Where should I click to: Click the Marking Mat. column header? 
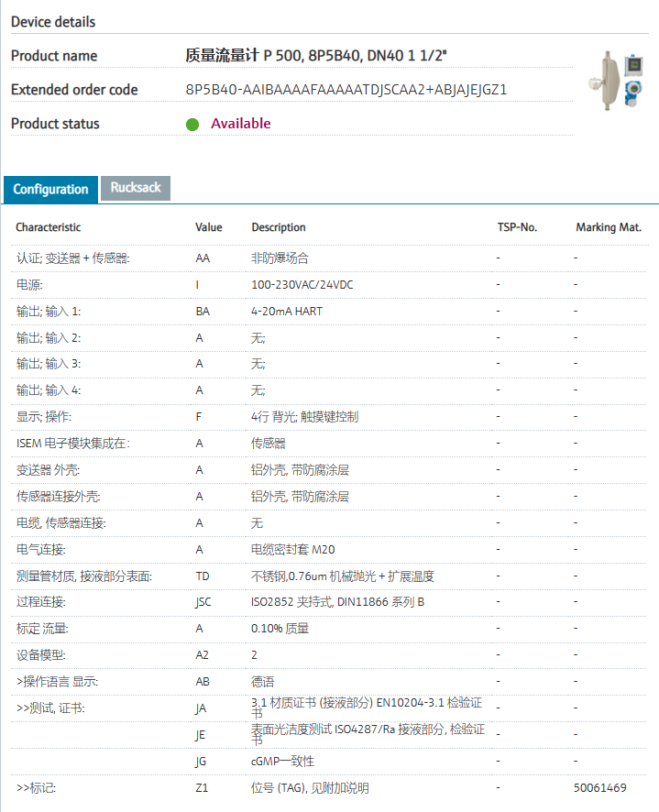[x=608, y=227]
